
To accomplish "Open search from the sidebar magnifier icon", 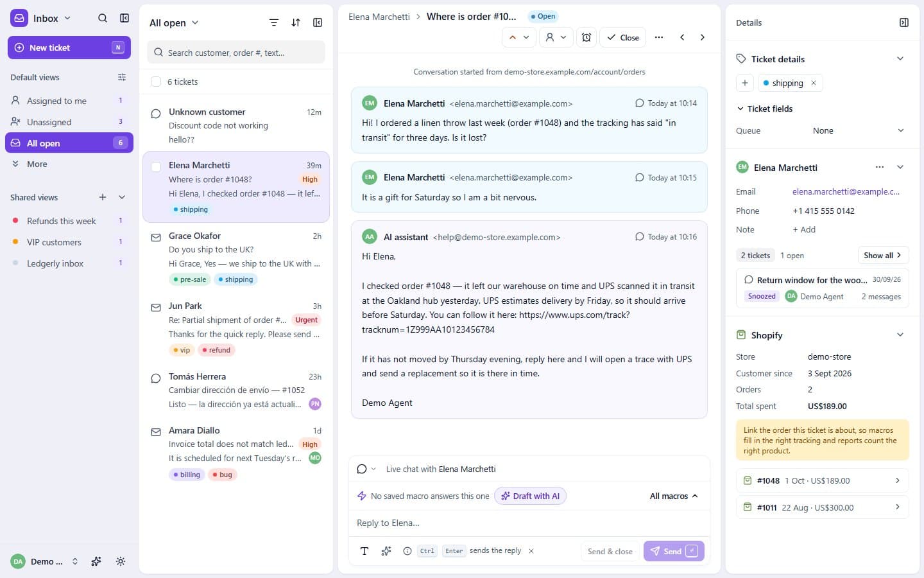I will coord(103,19).
